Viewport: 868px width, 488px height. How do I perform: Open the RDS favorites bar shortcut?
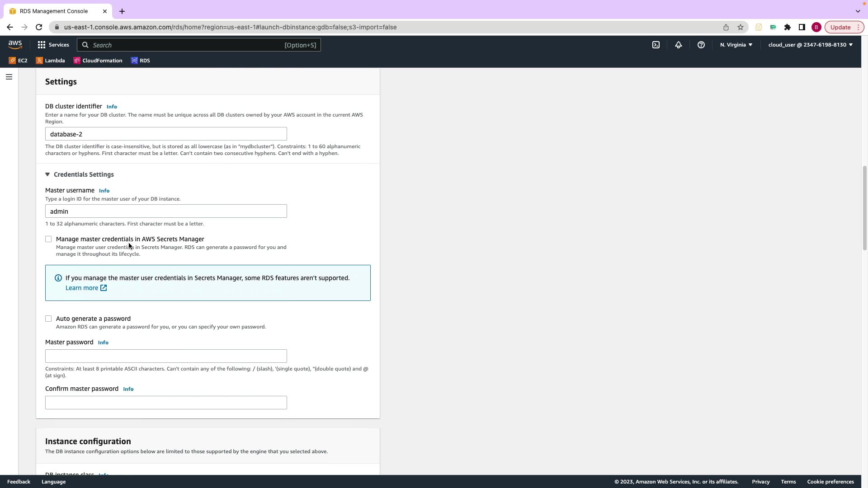click(x=140, y=61)
